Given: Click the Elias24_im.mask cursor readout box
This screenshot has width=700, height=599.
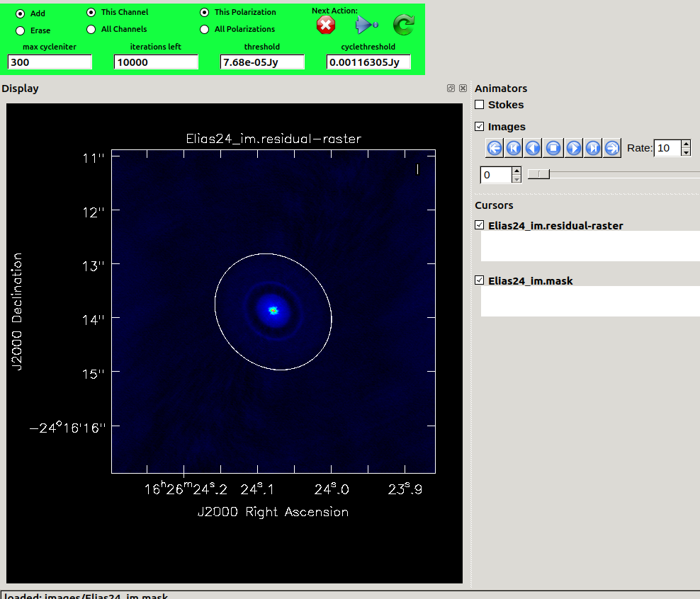Looking at the screenshot, I should (590, 301).
